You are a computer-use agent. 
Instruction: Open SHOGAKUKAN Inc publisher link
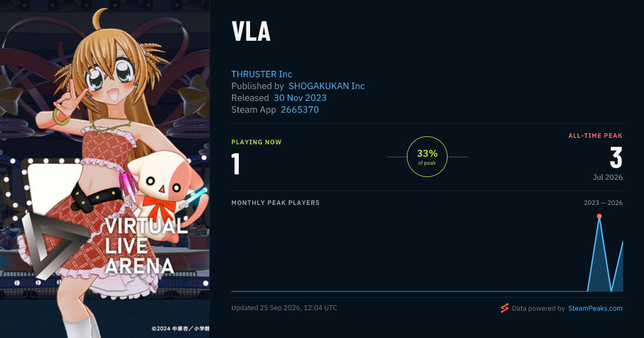pyautogui.click(x=327, y=86)
